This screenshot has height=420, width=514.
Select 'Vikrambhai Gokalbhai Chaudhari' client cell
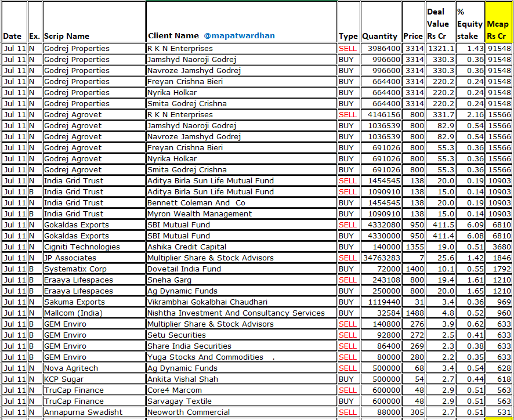pyautogui.click(x=241, y=302)
